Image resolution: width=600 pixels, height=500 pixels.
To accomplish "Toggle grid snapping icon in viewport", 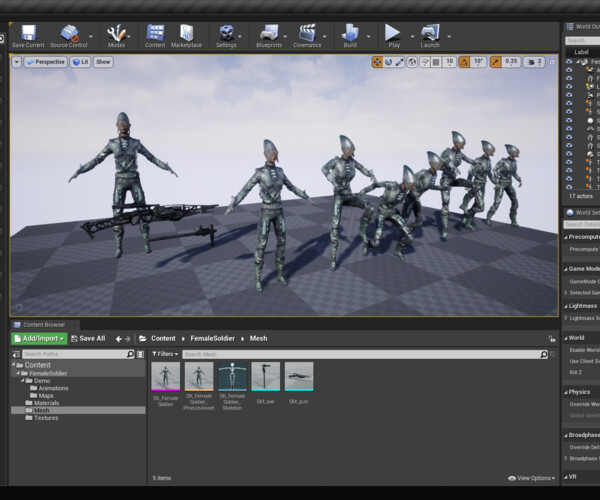I will (x=436, y=62).
